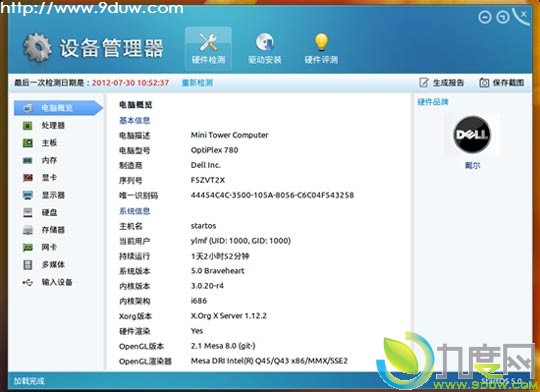
Task: Click the 戴尔 brand link
Action: click(x=472, y=165)
